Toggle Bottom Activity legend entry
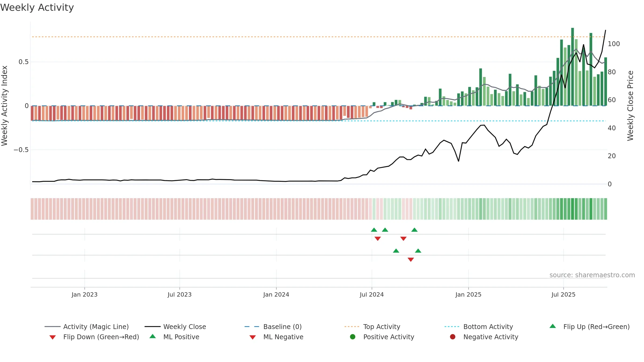 (x=479, y=327)
